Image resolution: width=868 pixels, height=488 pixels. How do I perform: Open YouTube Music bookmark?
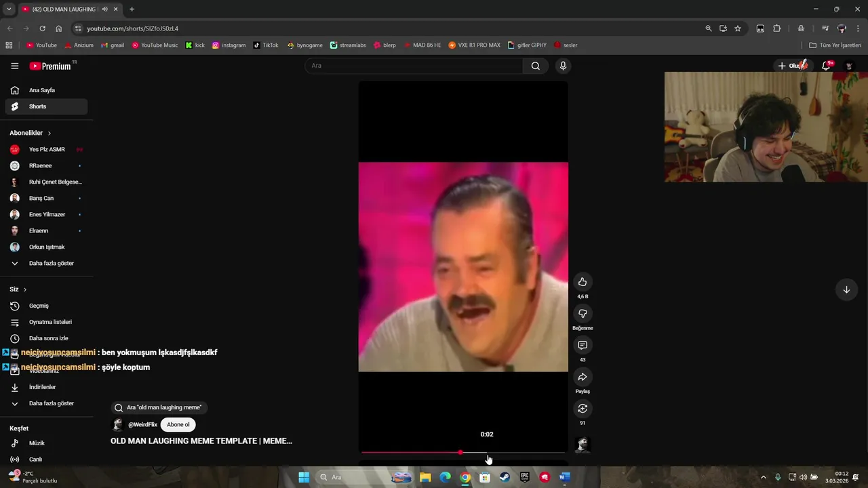click(155, 45)
